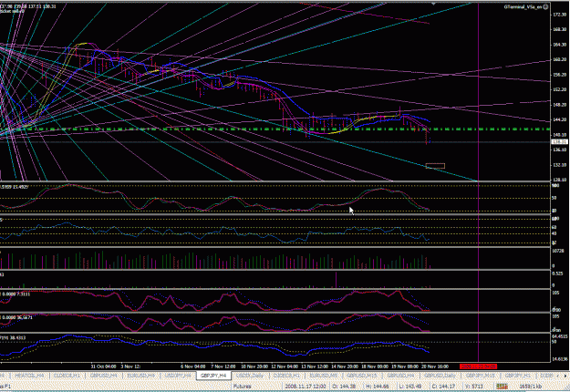
Task: Click the chart shift triangle marker
Action: pos(433,4)
